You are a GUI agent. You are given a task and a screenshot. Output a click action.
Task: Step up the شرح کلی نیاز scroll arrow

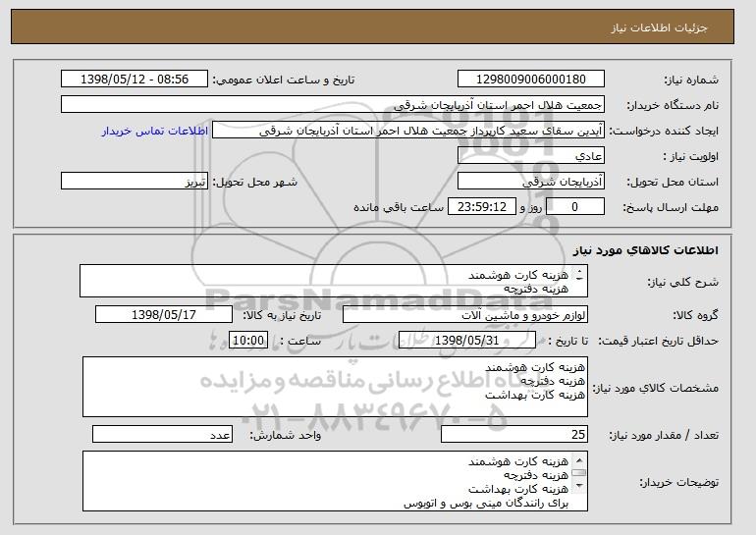579,271
